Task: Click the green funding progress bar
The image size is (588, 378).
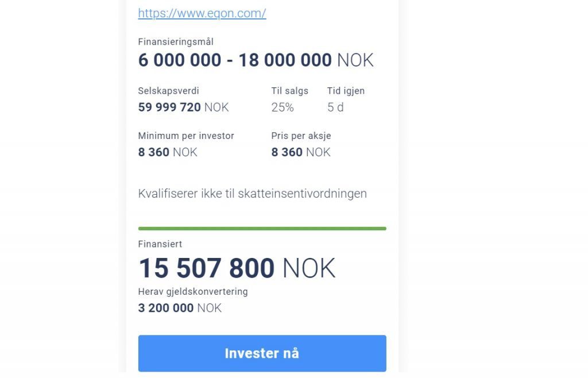Action: click(x=262, y=229)
